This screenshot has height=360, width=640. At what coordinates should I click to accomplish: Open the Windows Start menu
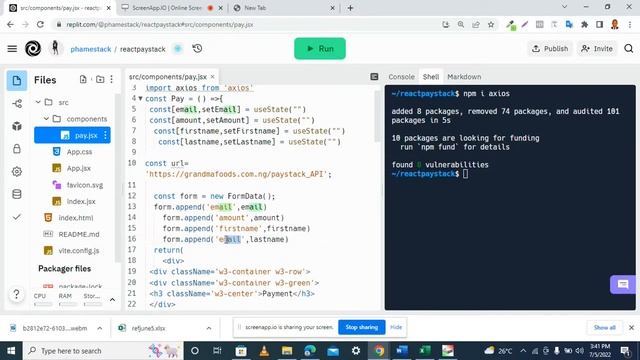point(11,351)
